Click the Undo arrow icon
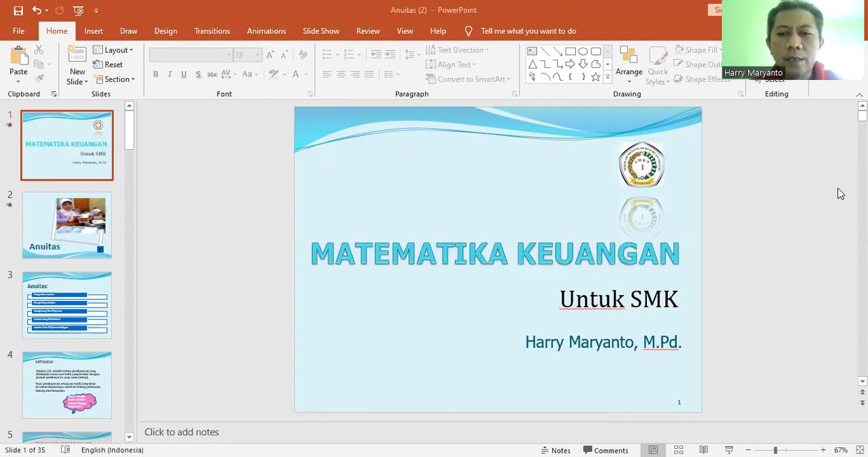Viewport: 868px width, 457px height. pos(37,10)
